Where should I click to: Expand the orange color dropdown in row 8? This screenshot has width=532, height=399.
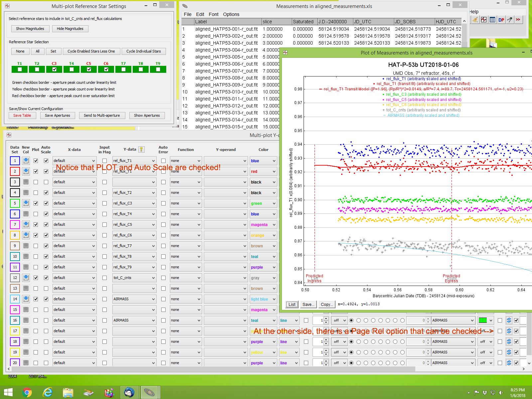263,235
